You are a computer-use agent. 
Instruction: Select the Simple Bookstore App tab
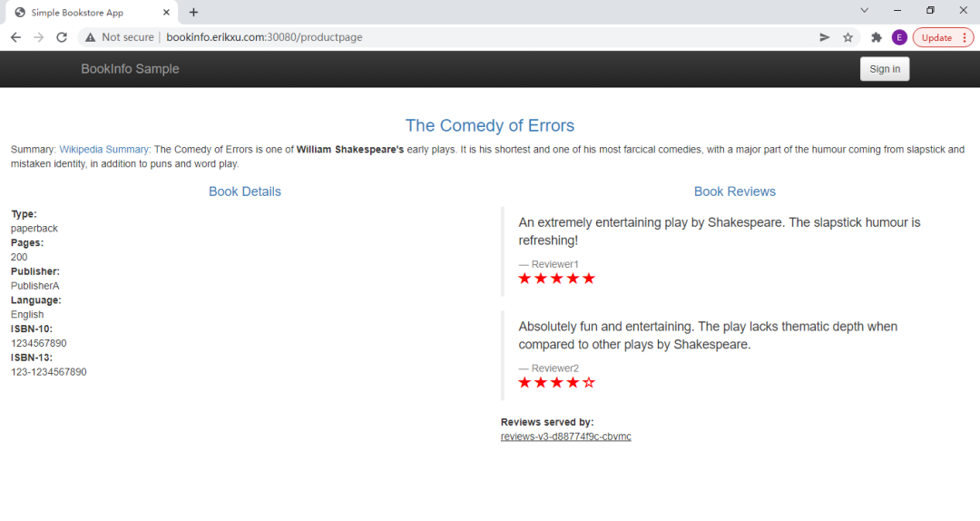82,13
